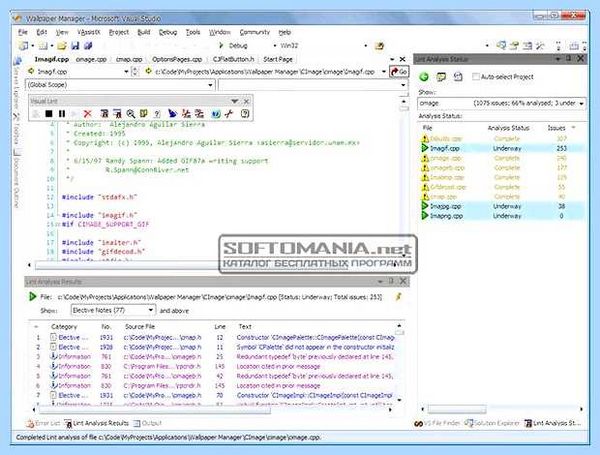Click the first analysis icon in Visual Lint toolbar
Viewport: 600px width, 455px height.
[x=104, y=114]
